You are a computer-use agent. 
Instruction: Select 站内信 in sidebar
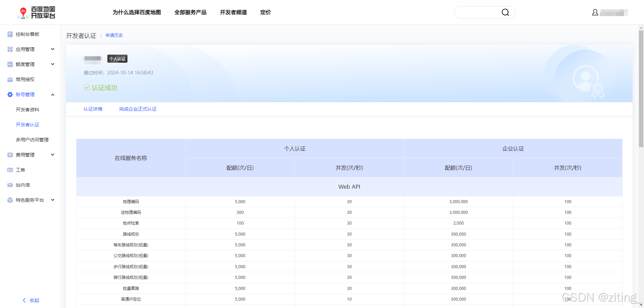pyautogui.click(x=23, y=185)
